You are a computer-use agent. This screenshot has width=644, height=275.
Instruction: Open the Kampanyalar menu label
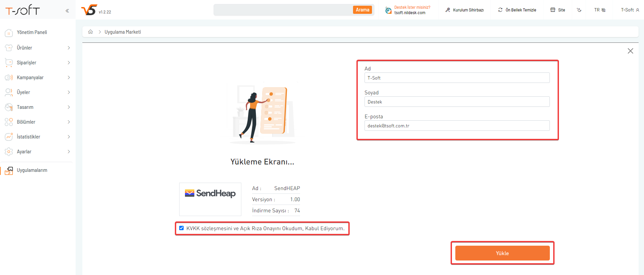click(30, 78)
